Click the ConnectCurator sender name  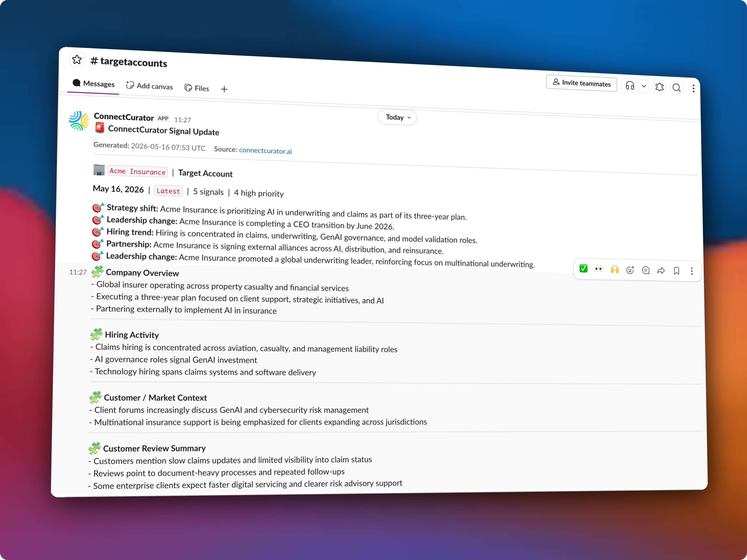[124, 117]
